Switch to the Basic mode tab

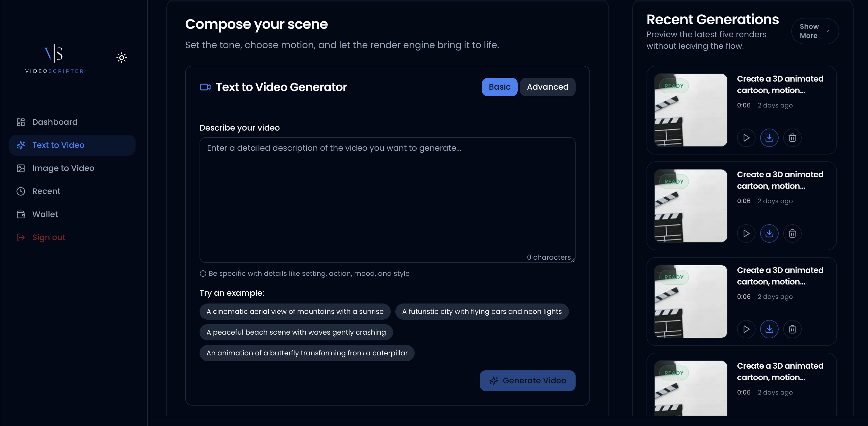499,87
